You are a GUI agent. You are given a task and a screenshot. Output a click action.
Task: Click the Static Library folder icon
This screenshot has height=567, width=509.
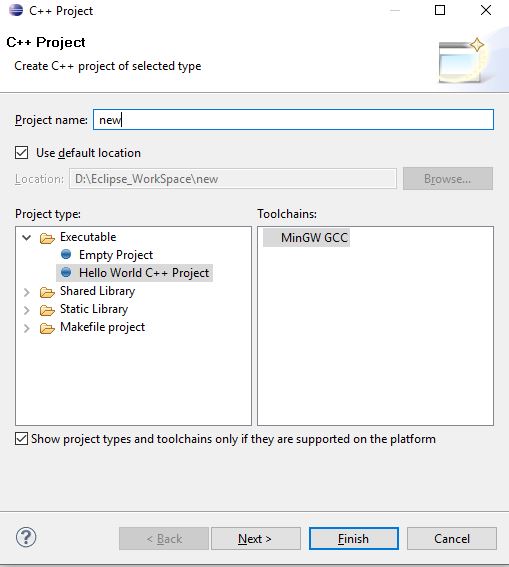47,310
